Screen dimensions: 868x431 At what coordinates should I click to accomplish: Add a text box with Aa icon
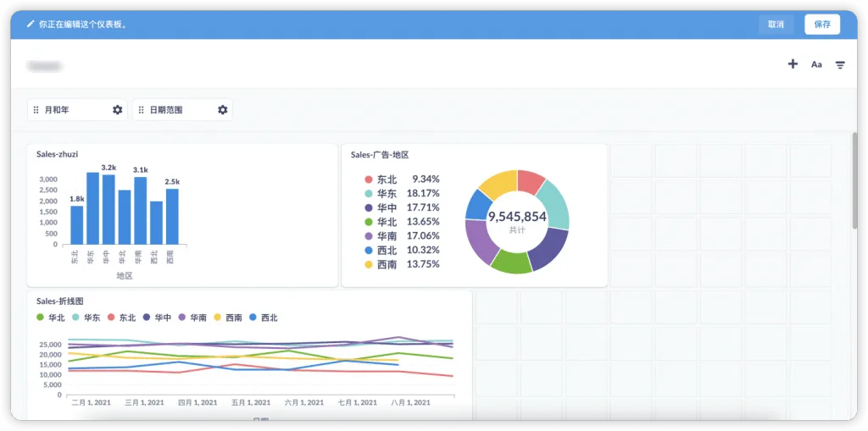[x=816, y=64]
